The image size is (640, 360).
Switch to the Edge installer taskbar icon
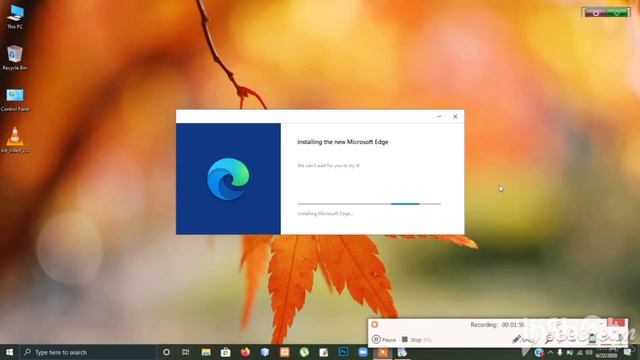tap(402, 352)
